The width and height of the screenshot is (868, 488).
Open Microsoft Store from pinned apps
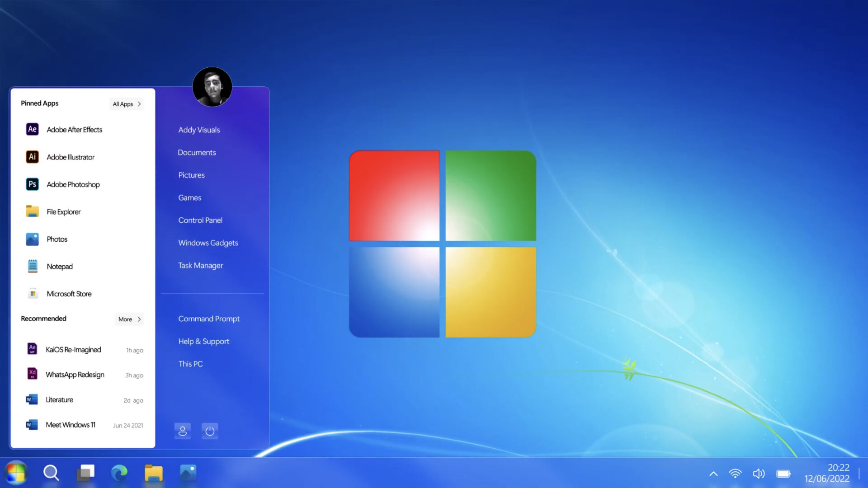(x=69, y=293)
